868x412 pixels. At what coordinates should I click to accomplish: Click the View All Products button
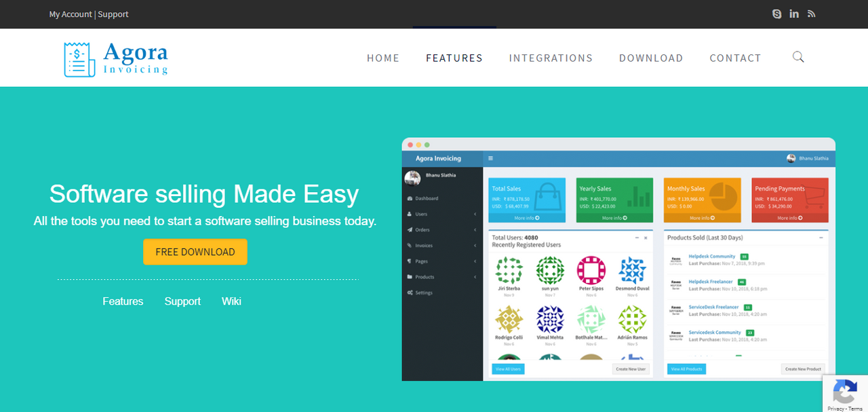point(686,369)
